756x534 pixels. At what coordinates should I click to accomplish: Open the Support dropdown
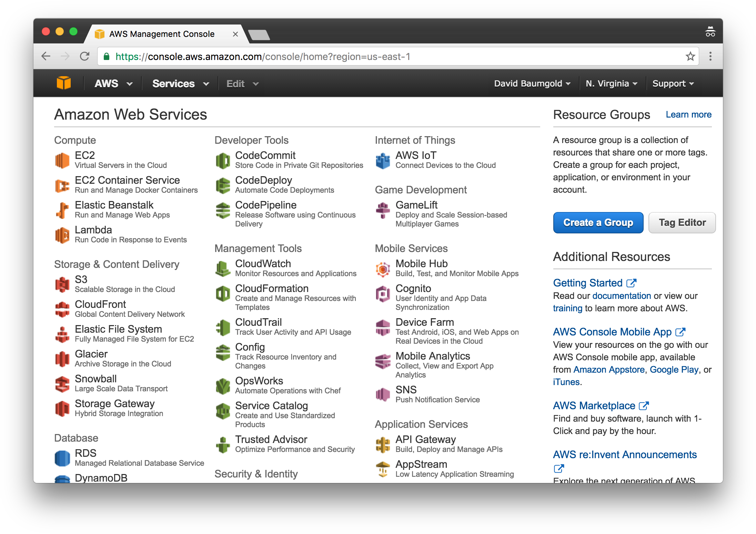(673, 83)
